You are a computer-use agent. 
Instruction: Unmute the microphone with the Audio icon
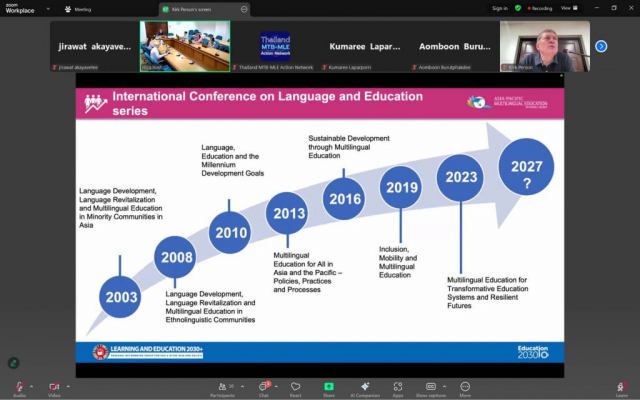[x=19, y=386]
